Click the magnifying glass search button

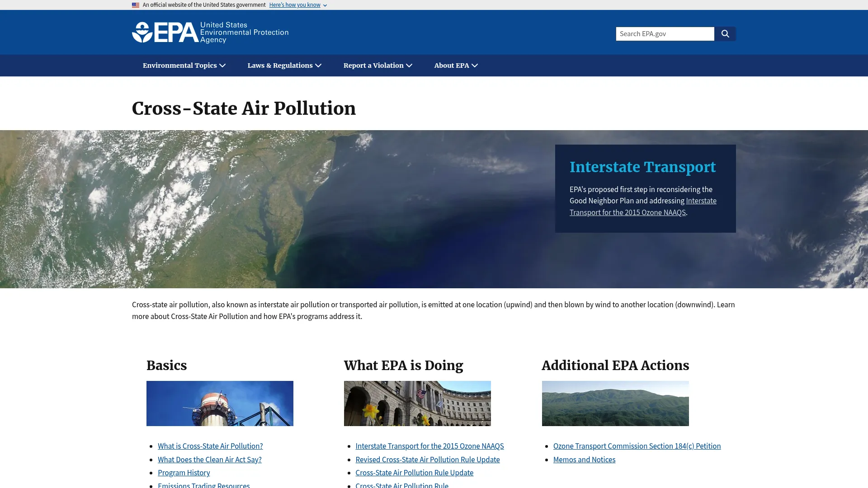(x=725, y=34)
